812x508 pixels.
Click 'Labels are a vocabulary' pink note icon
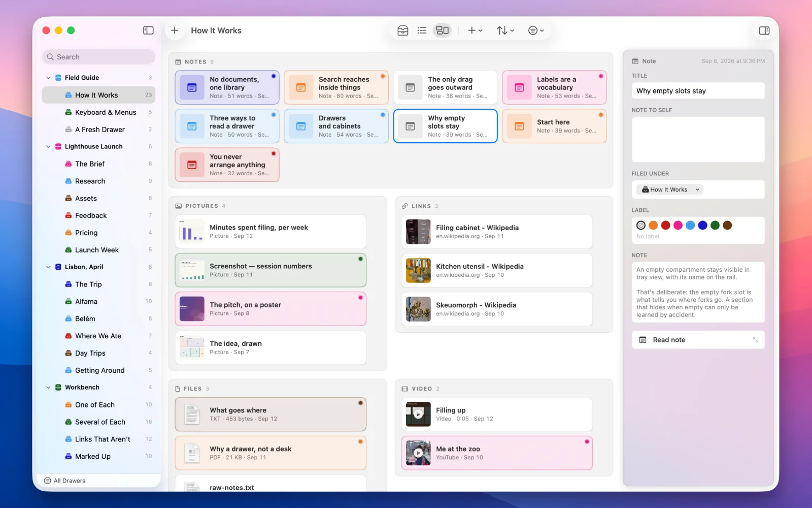[519, 87]
